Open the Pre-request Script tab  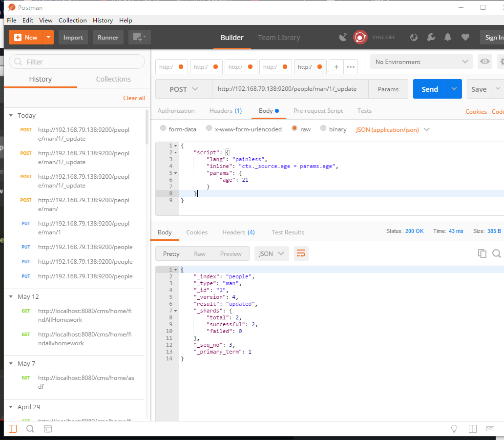318,111
